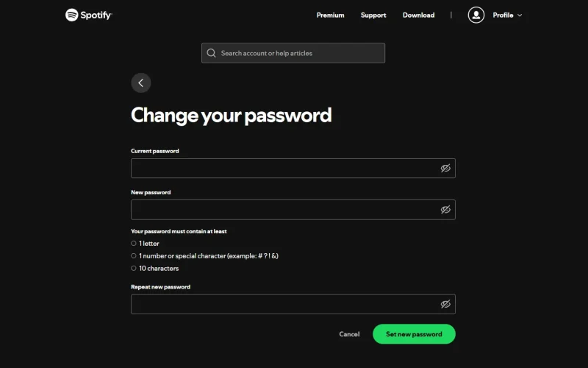The image size is (588, 368).
Task: Click the search account or help articles box
Action: 298,53
